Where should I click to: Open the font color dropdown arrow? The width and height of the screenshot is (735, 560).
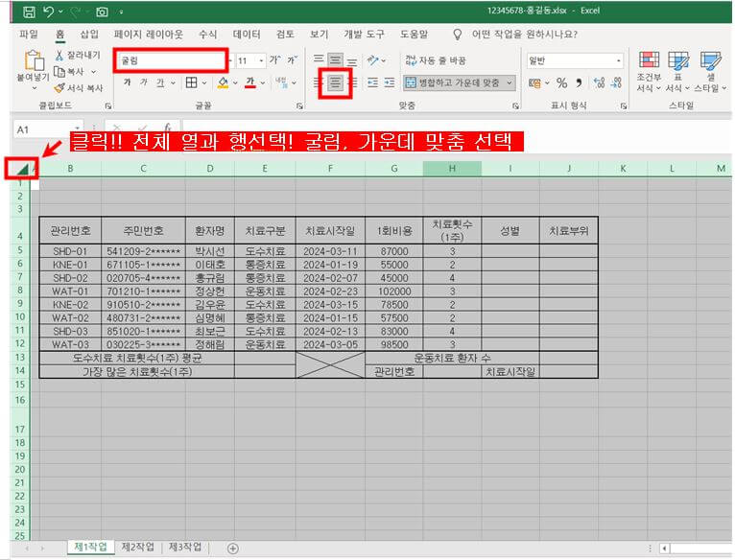(263, 83)
